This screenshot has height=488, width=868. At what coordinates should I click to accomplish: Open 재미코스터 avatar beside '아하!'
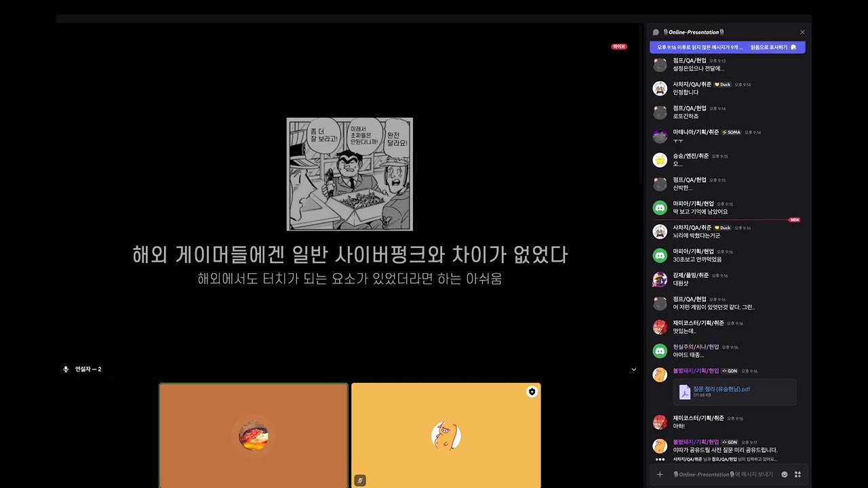click(660, 422)
